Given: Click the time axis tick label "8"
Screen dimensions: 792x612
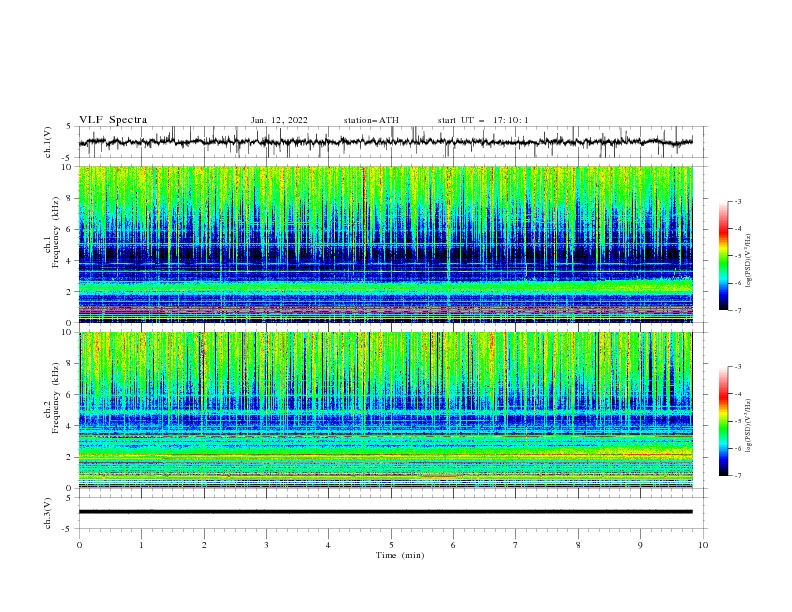Looking at the screenshot, I should click(x=578, y=545).
